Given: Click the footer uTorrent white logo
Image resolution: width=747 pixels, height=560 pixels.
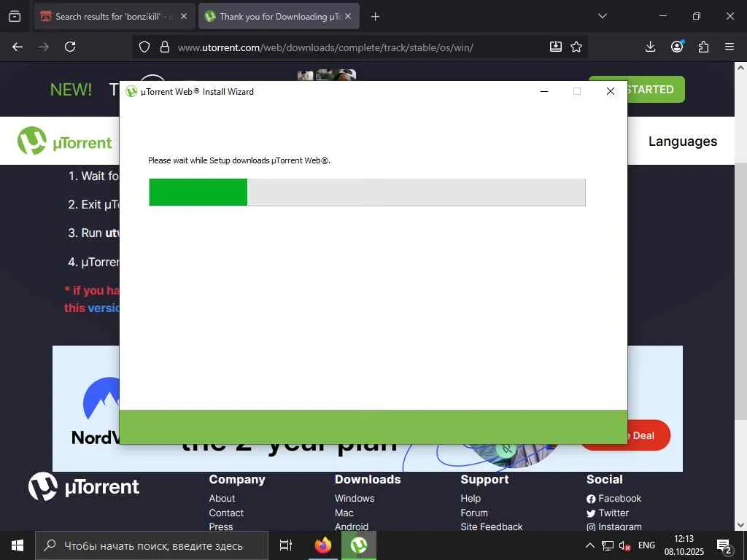Looking at the screenshot, I should pyautogui.click(x=84, y=486).
